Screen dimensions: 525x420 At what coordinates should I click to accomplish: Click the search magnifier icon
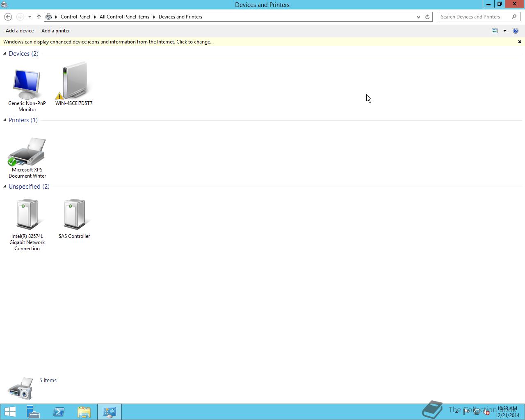(x=514, y=17)
